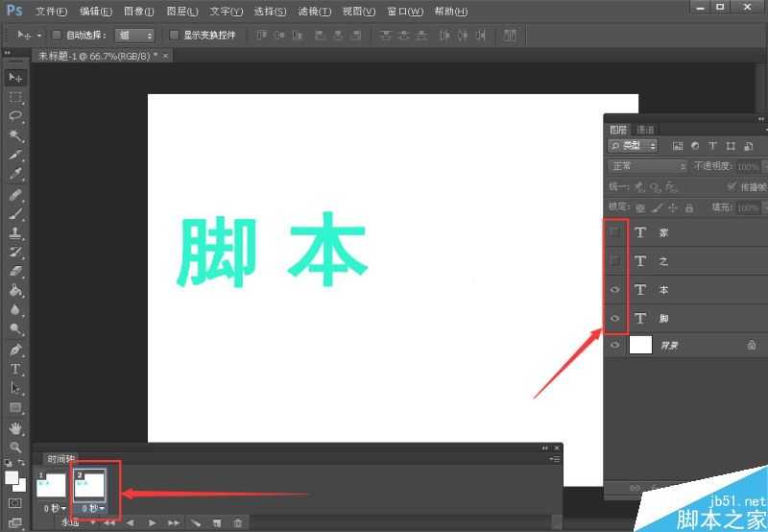Select the Paint Bucket tool
The height and width of the screenshot is (532, 768).
pos(15,291)
